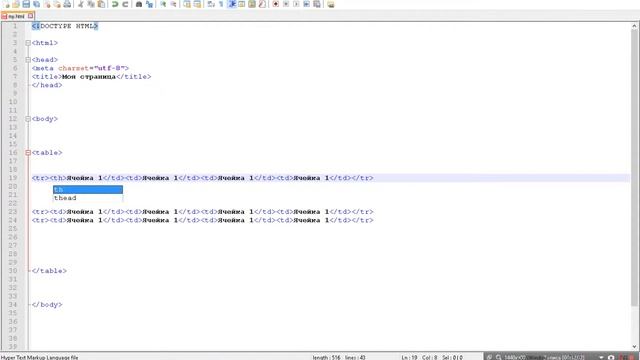640x360 pixels.
Task: Zoom in with the toolbar Zoom In icon
Action: click(163, 4)
